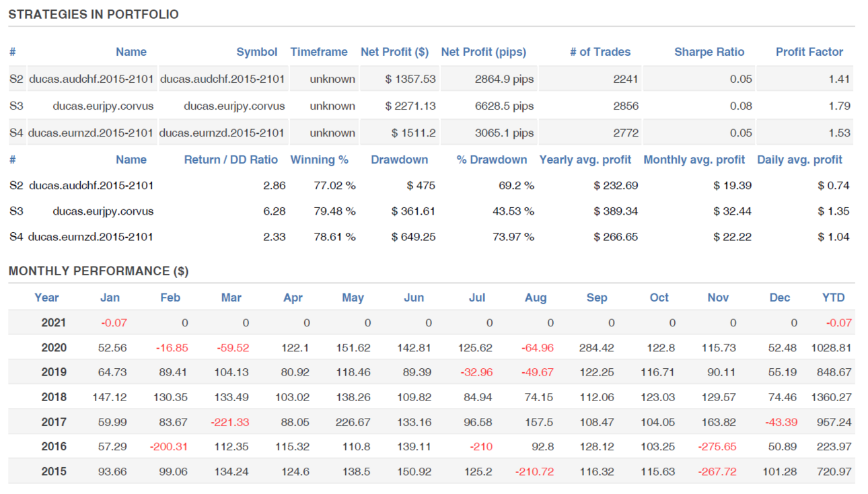Click the Symbol column header
Image resolution: width=868 pixels, height=494 pixels.
(x=257, y=52)
